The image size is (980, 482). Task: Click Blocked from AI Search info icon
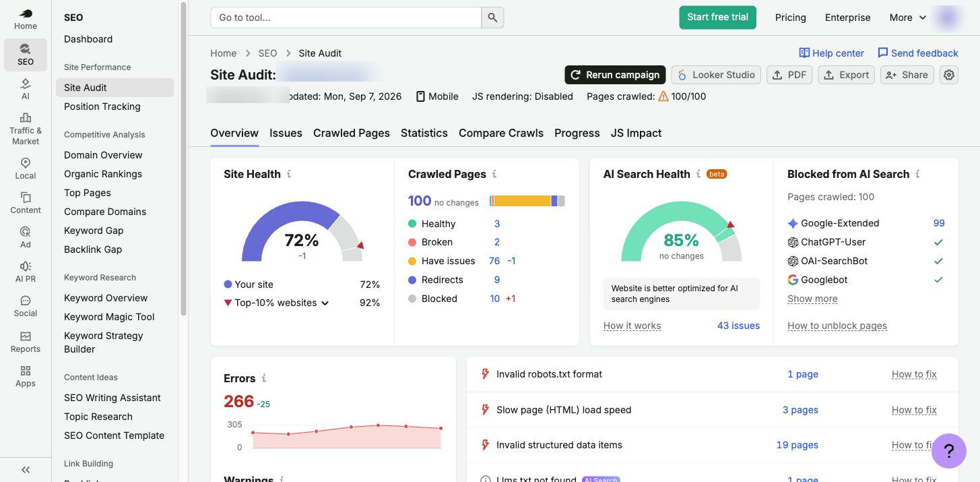click(x=918, y=174)
